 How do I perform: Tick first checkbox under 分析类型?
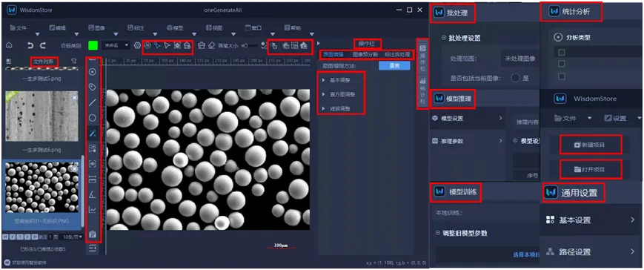tap(562, 52)
